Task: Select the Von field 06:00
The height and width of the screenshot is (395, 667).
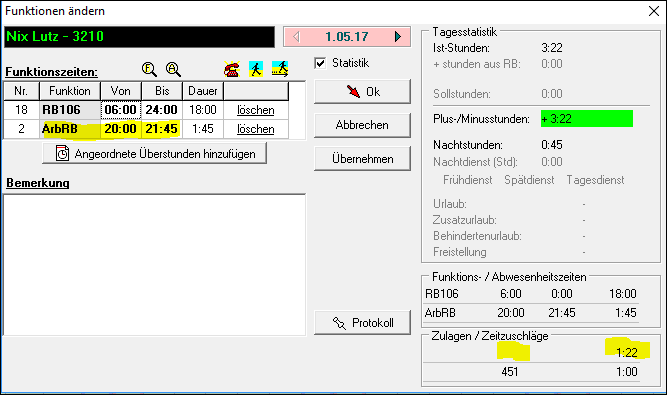Action: (x=121, y=110)
